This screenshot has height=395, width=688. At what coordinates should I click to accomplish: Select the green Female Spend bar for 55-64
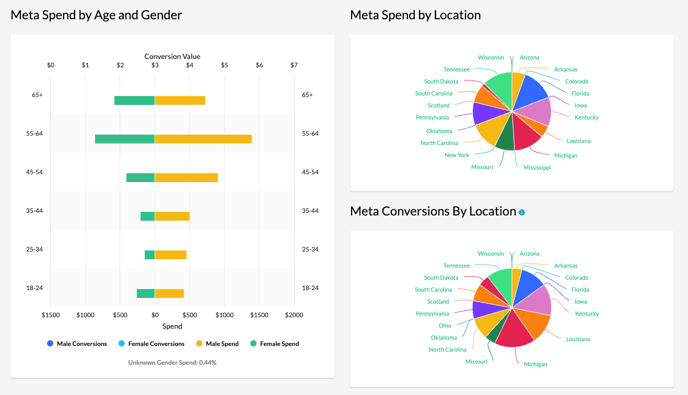coord(125,139)
